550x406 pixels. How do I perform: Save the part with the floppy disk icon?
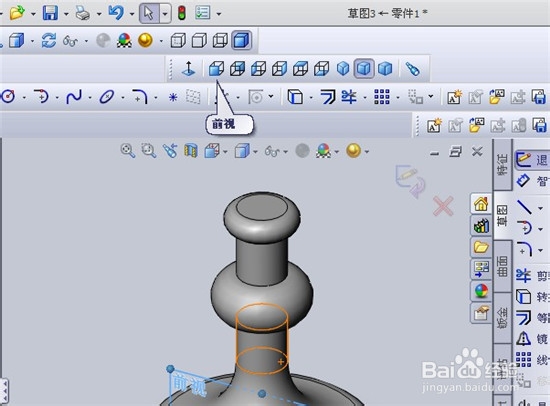pos(50,13)
